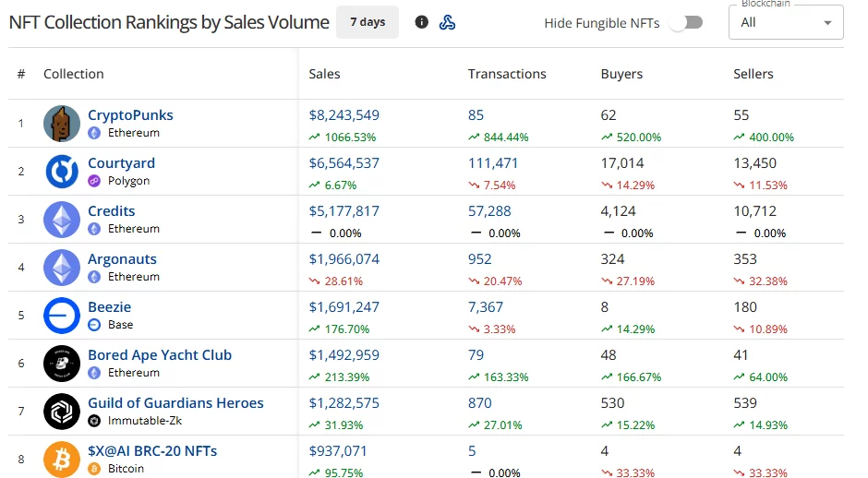868x478 pixels.
Task: Click the Guild of Guardians Heroes logo
Action: click(62, 412)
